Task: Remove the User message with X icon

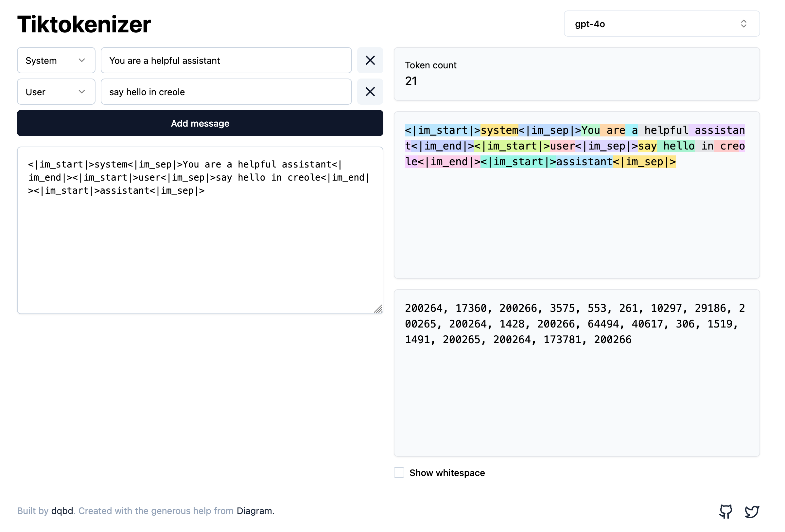Action: pyautogui.click(x=370, y=92)
